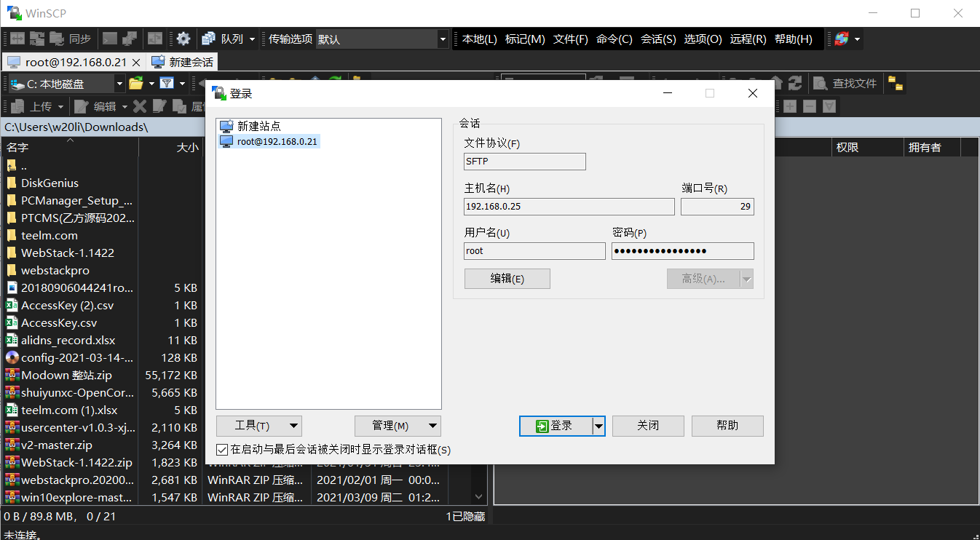Viewport: 980px width, 540px height.
Task: Select the root@192.168.0.21 saved site
Action: (269, 141)
